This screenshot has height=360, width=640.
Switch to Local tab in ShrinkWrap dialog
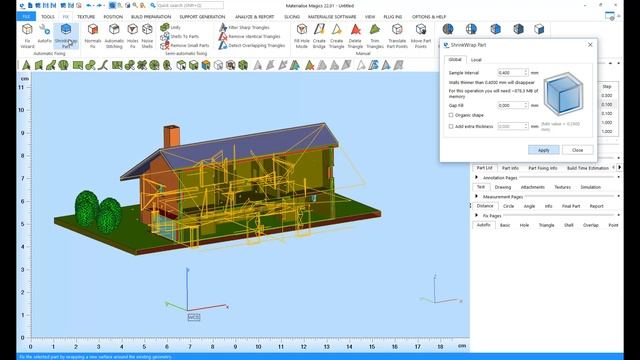(476, 60)
